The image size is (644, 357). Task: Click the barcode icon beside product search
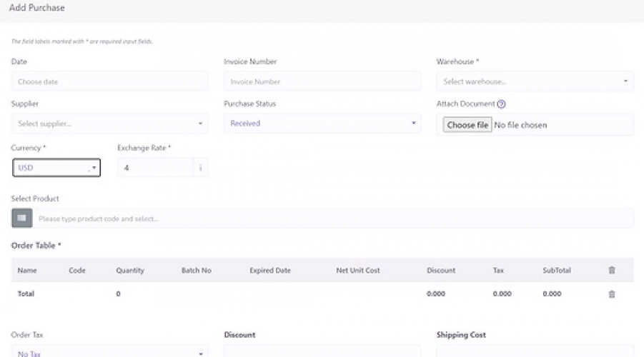[x=21, y=218]
